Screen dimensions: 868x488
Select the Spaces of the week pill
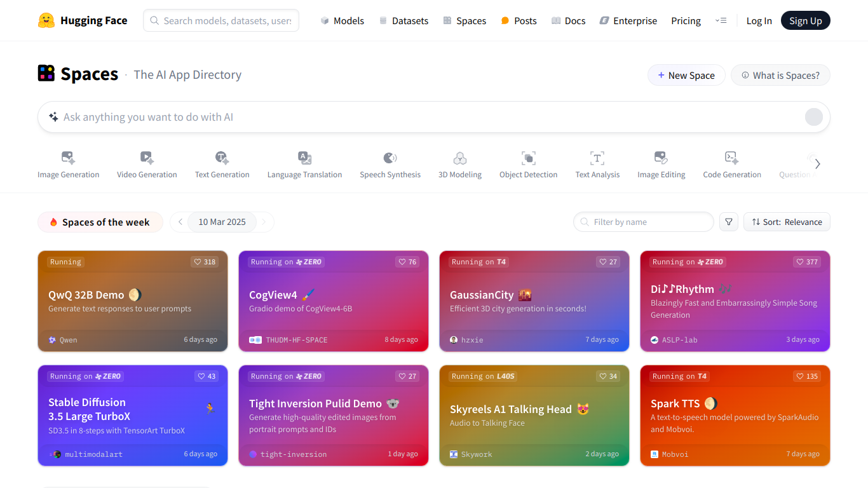pos(100,222)
